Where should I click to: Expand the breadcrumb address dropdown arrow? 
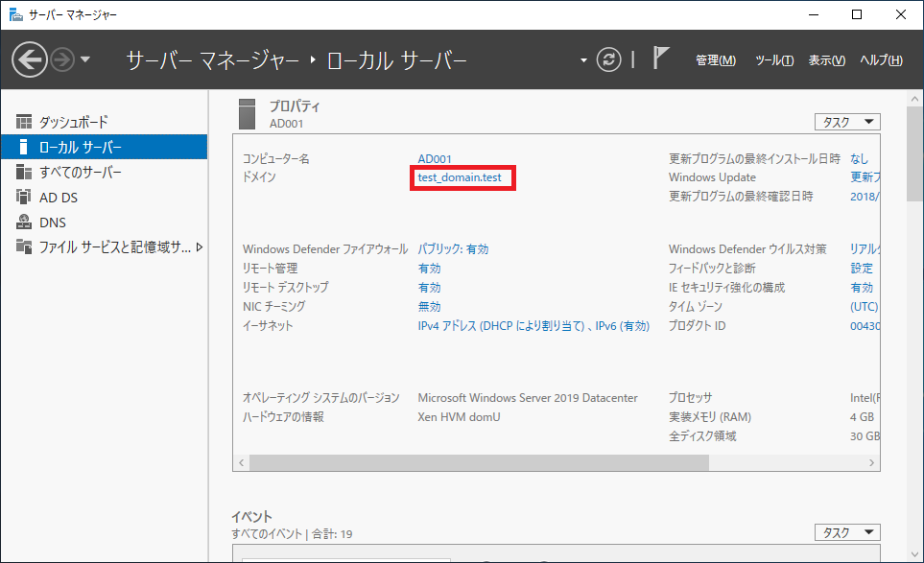pos(583,60)
